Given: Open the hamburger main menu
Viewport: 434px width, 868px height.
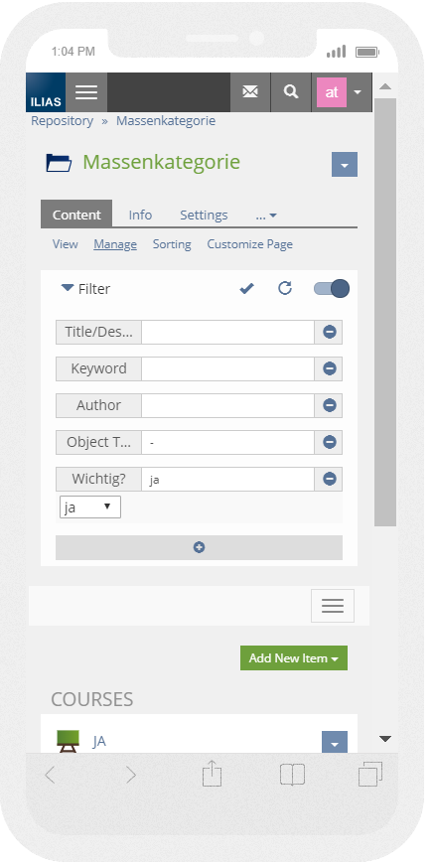Looking at the screenshot, I should point(86,92).
